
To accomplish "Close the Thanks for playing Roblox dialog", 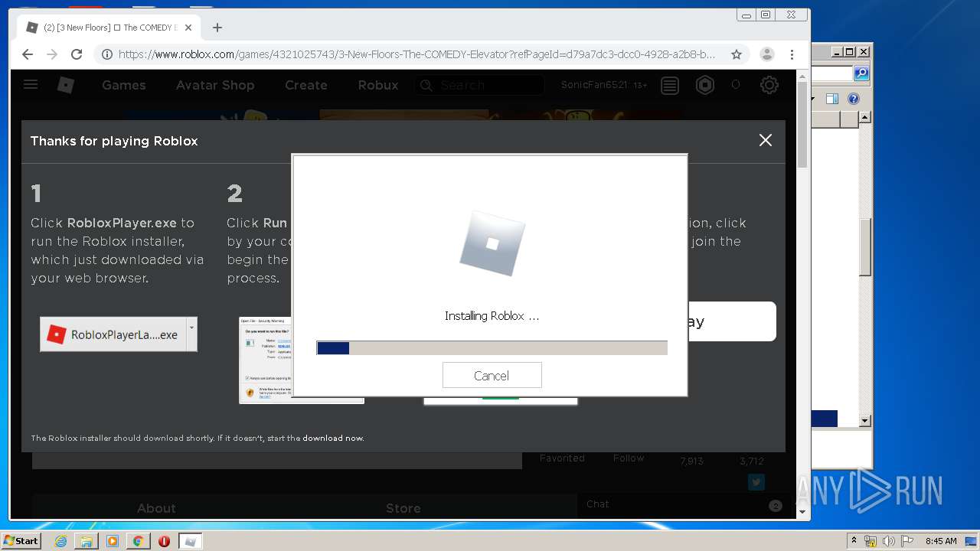I will point(765,140).
